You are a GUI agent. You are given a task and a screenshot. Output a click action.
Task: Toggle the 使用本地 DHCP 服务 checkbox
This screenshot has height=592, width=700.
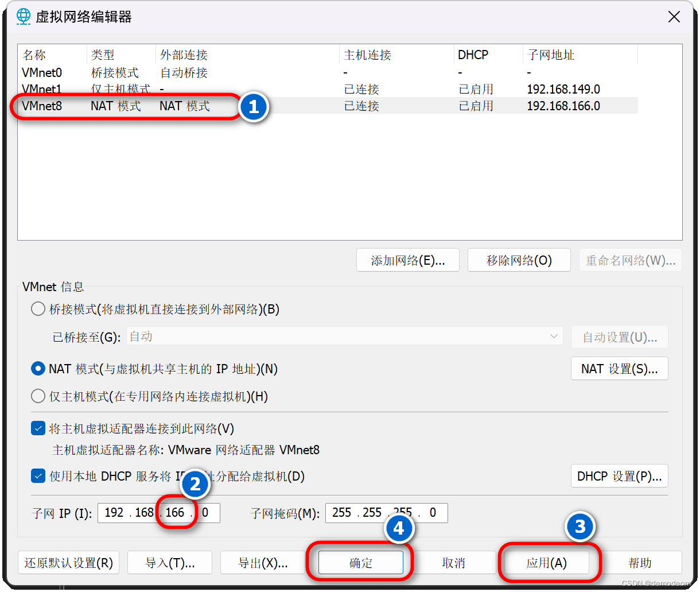coord(38,476)
